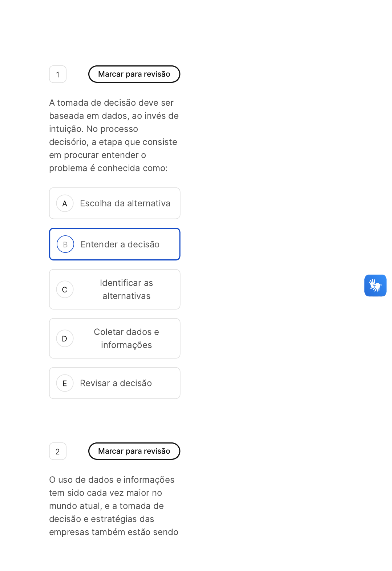Choose the circled letter C option
Image resolution: width=392 pixels, height=571 pixels.
pos(65,289)
